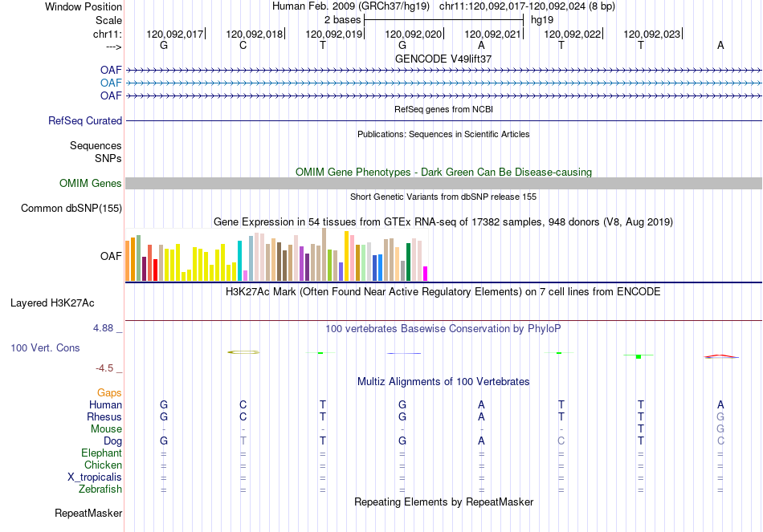Click the Common dbSNP(155) track label
763x532 pixels.
(x=71, y=208)
